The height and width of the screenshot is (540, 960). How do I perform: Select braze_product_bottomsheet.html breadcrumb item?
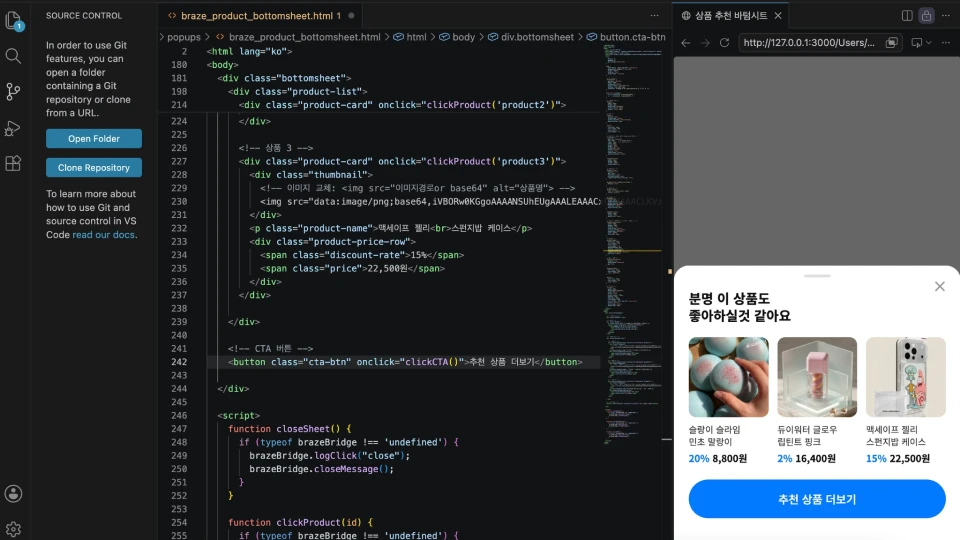pos(298,37)
